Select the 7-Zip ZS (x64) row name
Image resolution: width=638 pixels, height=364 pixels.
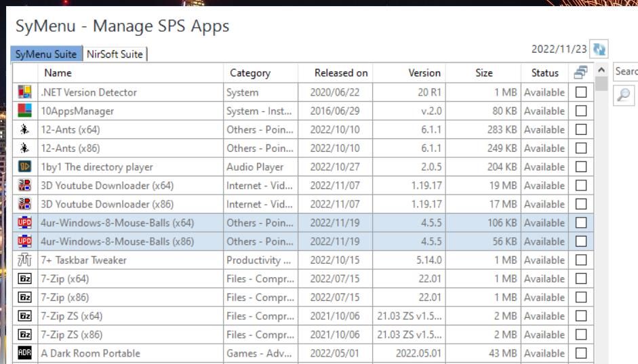coord(72,317)
